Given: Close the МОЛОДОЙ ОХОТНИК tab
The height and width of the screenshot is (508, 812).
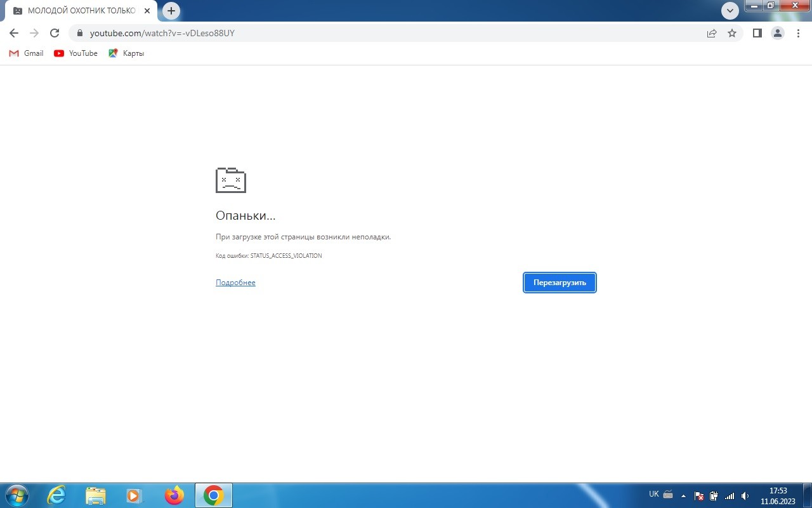Looking at the screenshot, I should pyautogui.click(x=147, y=11).
